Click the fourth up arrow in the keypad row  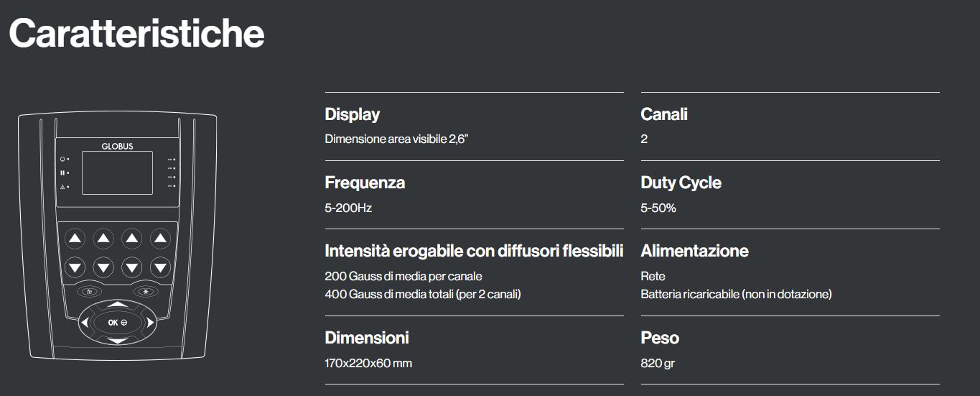(159, 238)
